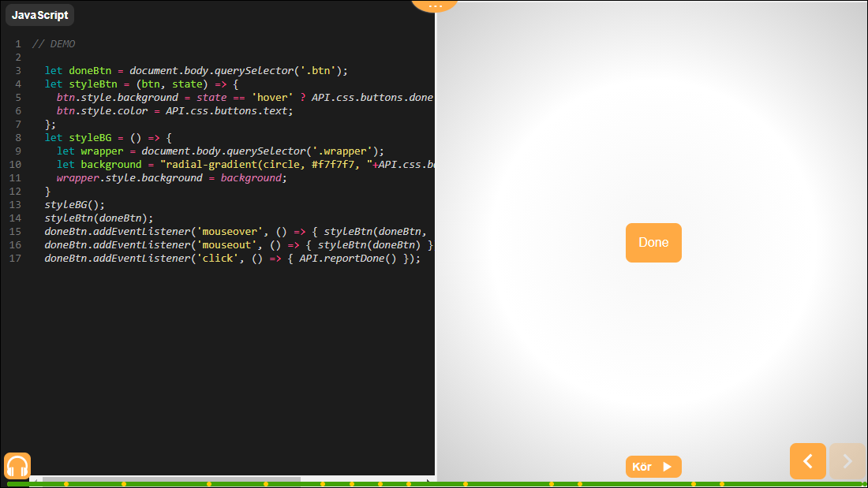The image size is (868, 488).
Task: Click the 'styleBG();' call on line 13
Action: [x=74, y=205]
